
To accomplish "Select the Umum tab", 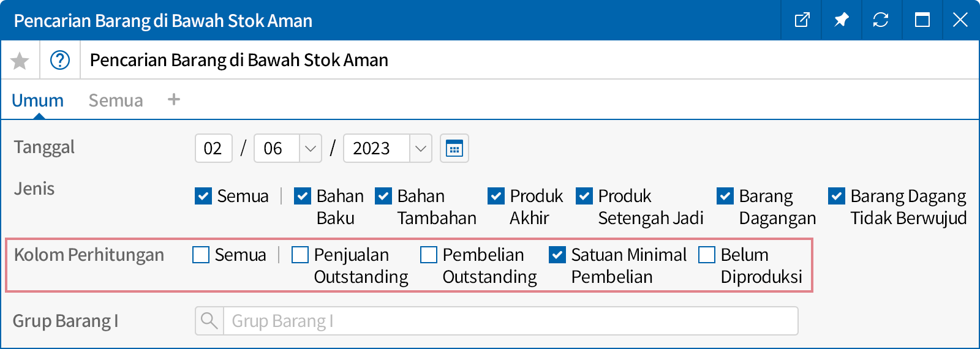I will (x=37, y=100).
